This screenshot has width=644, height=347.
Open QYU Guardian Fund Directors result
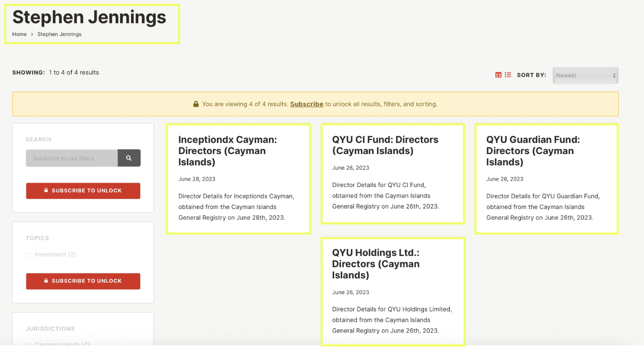click(533, 151)
